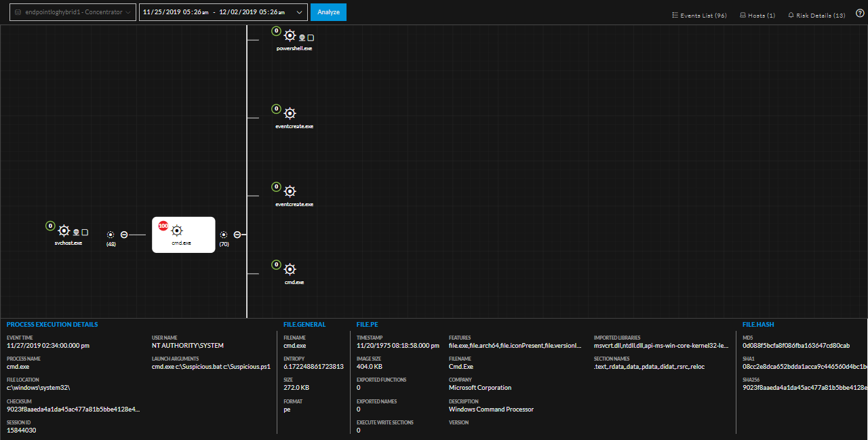The image size is (868, 440).
Task: Collapse the minus toggle next to (70) events
Action: 237,235
